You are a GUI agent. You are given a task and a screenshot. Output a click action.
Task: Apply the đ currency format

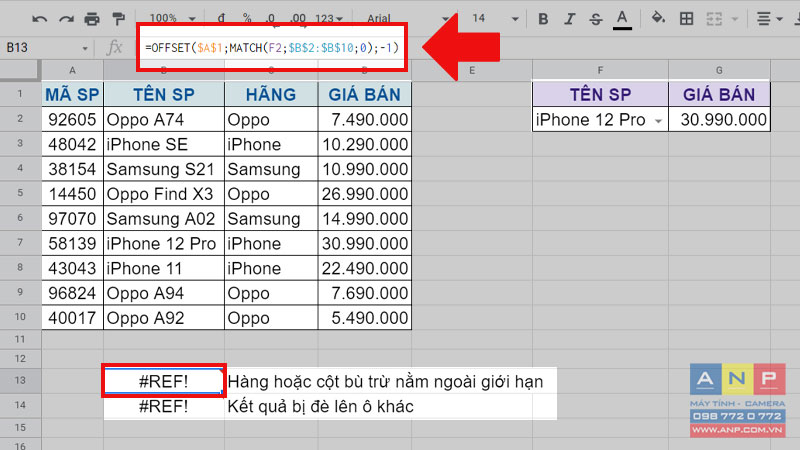[x=221, y=18]
